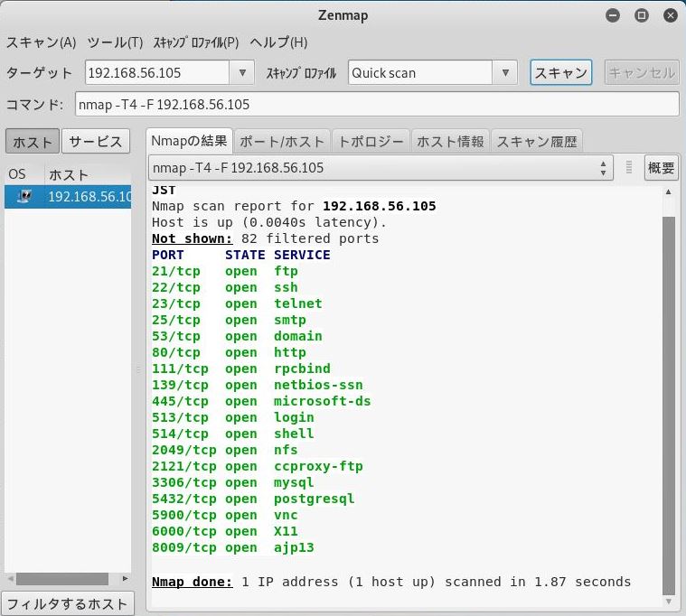This screenshot has width=686, height=616.
Task: Click the 'Nmap done:' text
Action: point(193,582)
